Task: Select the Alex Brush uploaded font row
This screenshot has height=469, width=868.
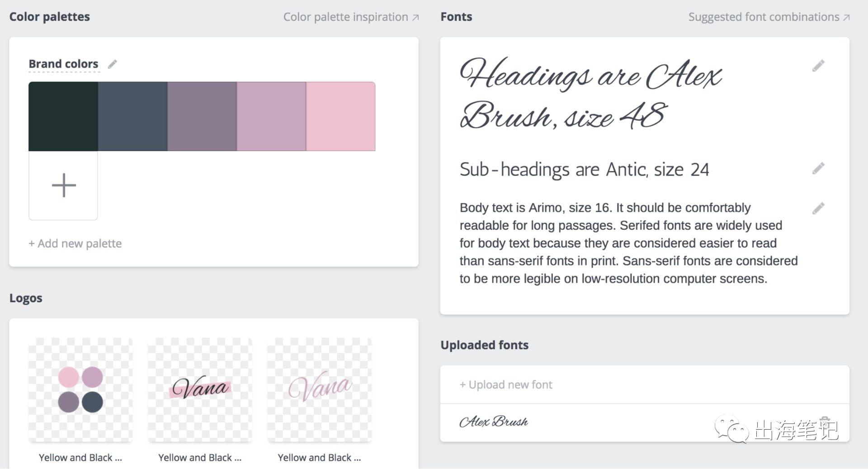Action: pos(645,422)
